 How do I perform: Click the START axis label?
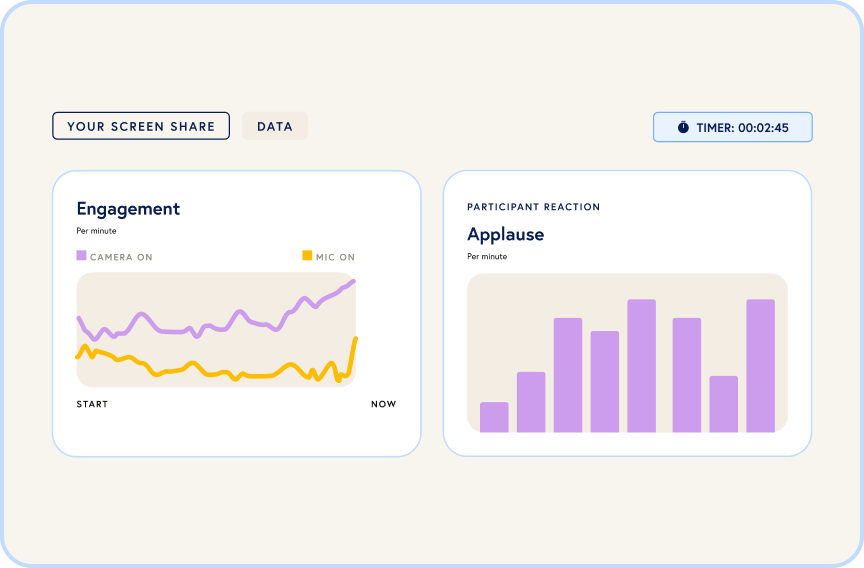(92, 404)
